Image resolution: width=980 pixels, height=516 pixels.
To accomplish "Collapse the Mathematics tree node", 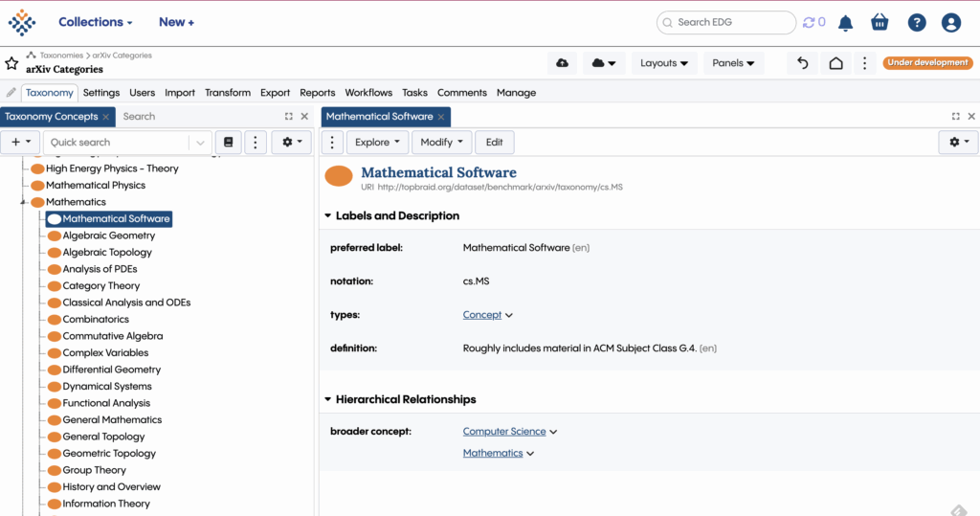I will [x=23, y=202].
